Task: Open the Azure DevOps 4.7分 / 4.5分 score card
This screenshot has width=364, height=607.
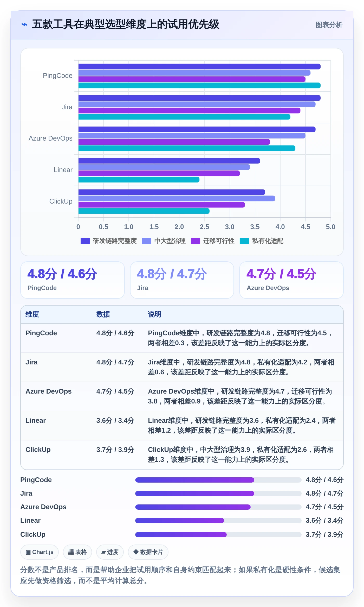Action: pyautogui.click(x=291, y=280)
